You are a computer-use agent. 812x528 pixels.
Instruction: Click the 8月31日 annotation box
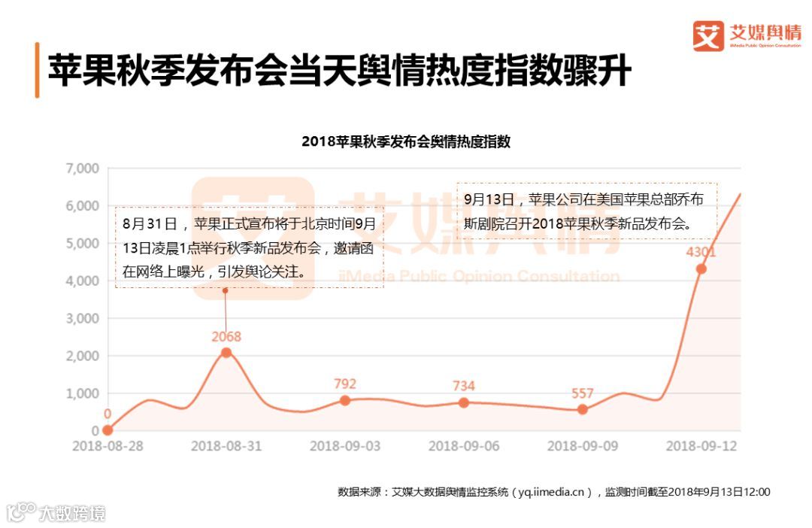click(x=249, y=247)
